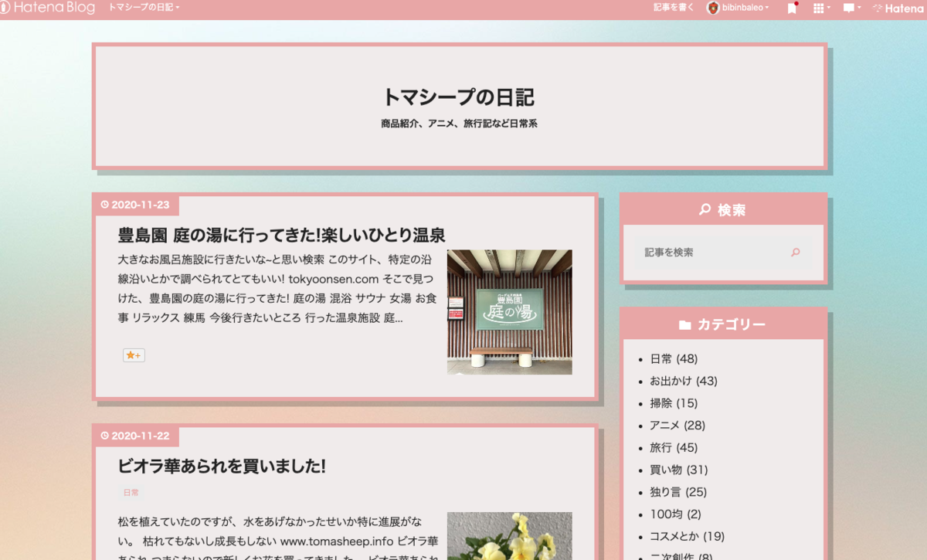Open the コスメとか (19) category
The height and width of the screenshot is (560, 927).
(688, 536)
